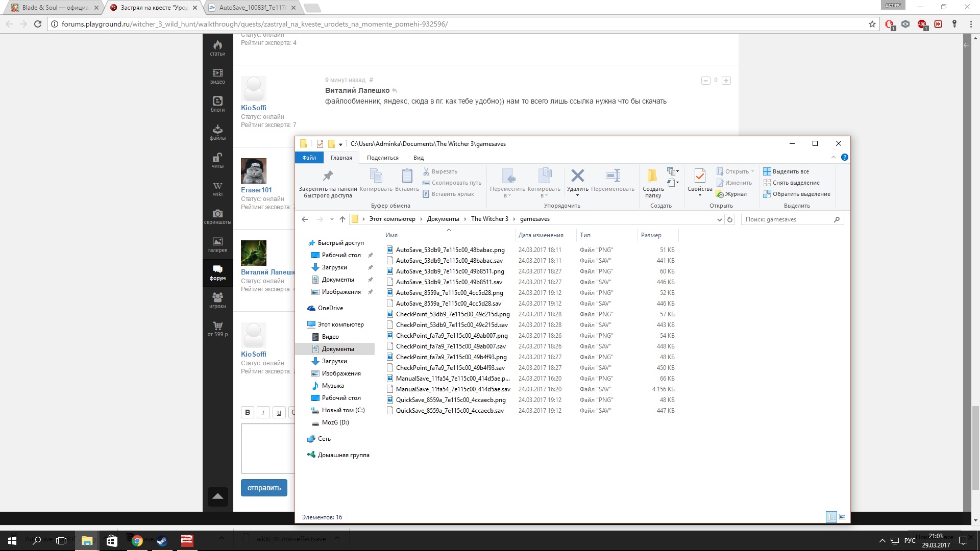Open Windows Start menu

point(12,540)
